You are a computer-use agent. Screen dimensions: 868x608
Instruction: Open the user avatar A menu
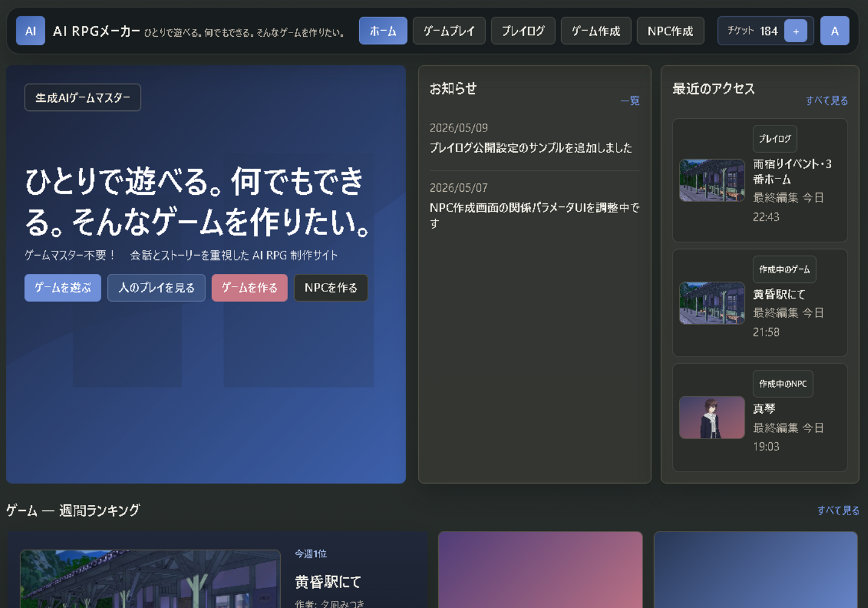[835, 31]
